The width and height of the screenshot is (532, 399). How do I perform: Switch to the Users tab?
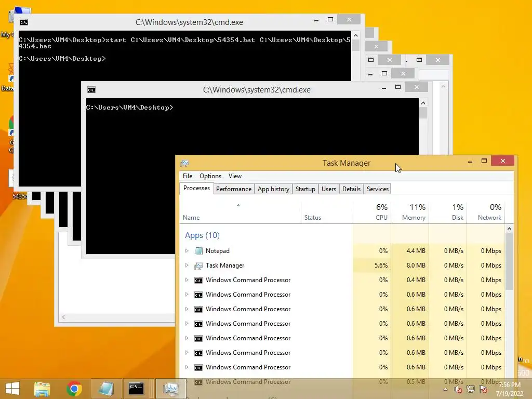click(329, 189)
